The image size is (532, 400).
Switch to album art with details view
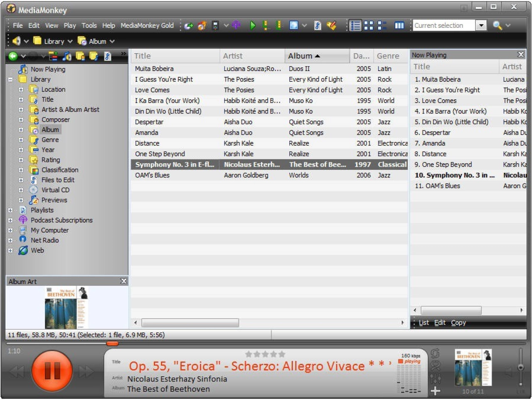(382, 25)
